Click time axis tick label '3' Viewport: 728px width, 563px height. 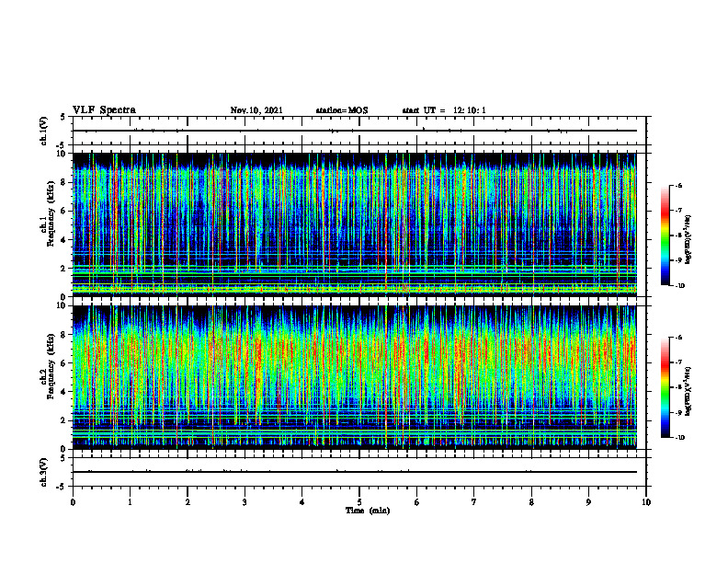tap(245, 502)
